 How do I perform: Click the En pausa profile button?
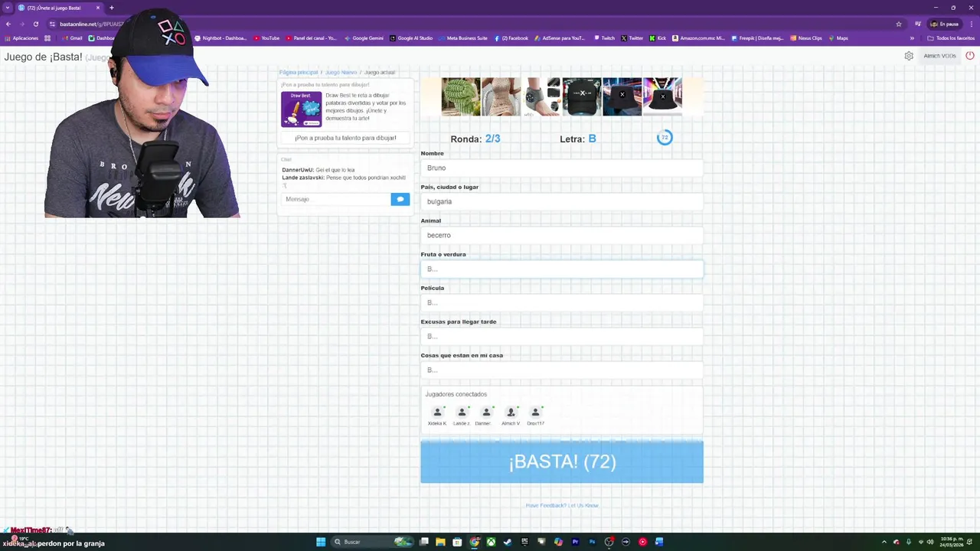click(944, 24)
